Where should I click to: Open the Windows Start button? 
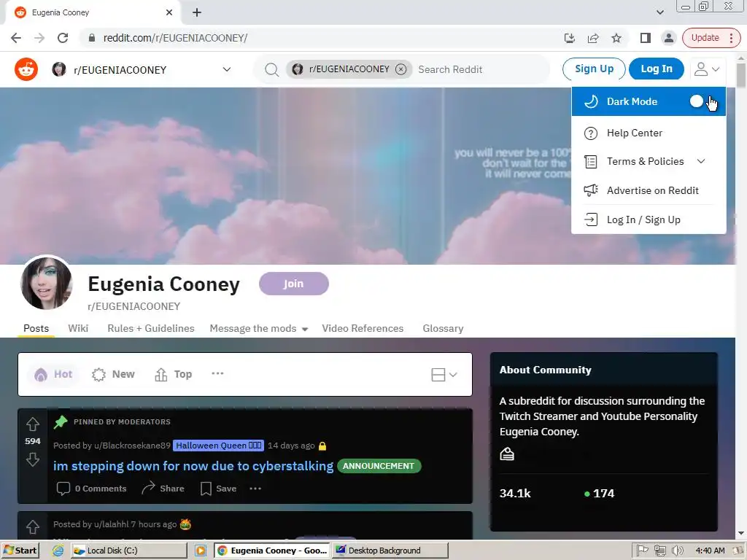click(x=20, y=551)
